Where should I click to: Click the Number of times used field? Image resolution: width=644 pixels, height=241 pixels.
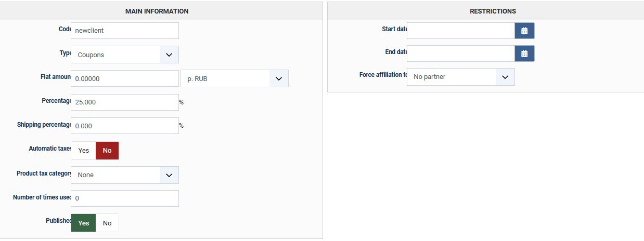pyautogui.click(x=124, y=198)
